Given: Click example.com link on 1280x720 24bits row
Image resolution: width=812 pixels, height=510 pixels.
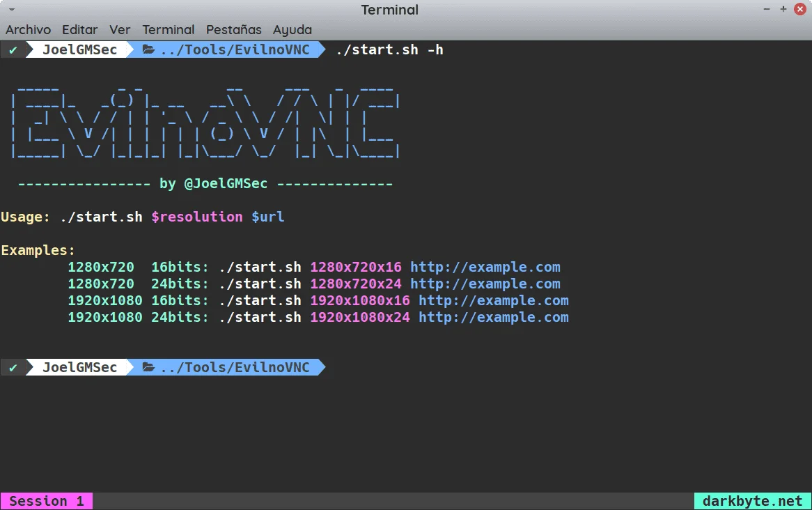Looking at the screenshot, I should click(485, 284).
